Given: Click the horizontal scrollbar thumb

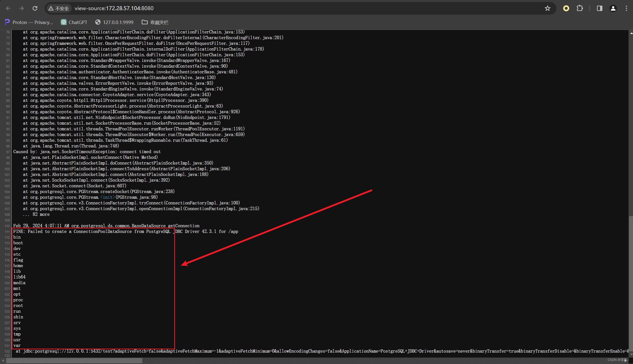Looking at the screenshot, I should coord(74,361).
